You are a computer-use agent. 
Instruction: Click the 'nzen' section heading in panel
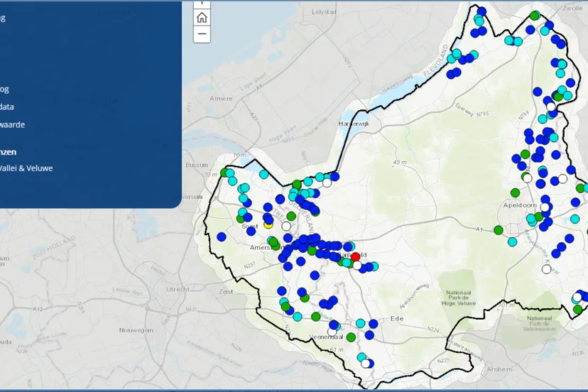[9, 151]
